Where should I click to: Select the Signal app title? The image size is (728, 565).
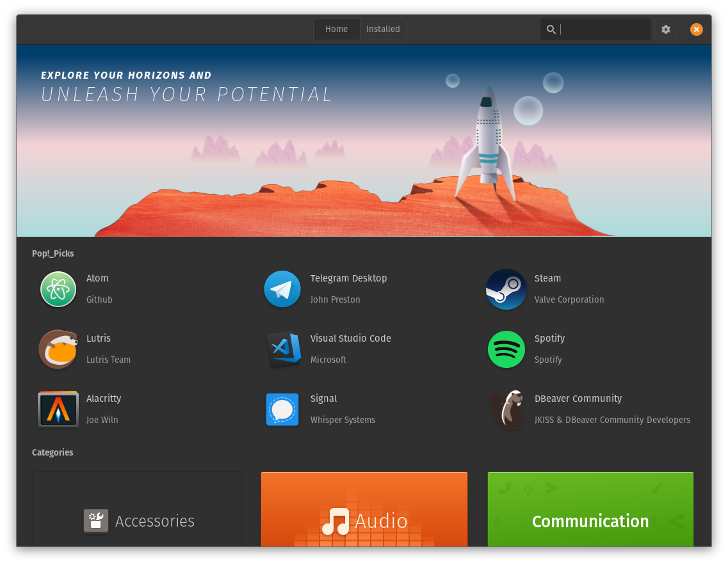[323, 399]
